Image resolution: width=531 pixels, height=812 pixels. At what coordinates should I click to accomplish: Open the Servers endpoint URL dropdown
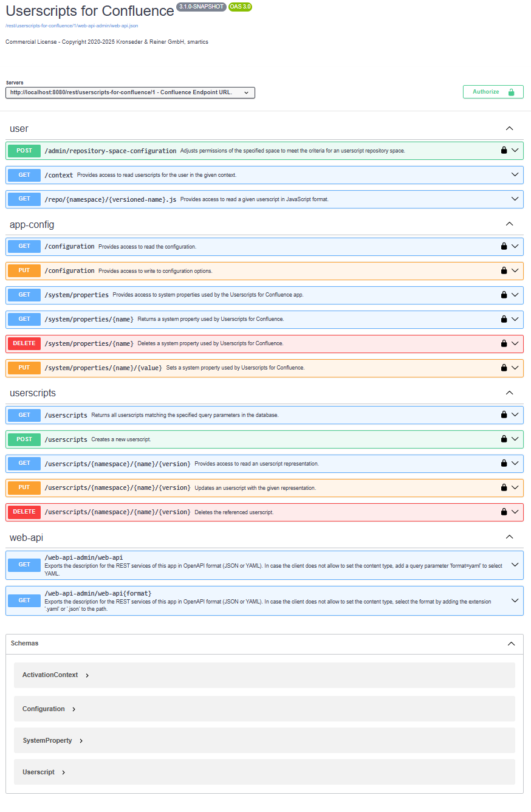tap(130, 92)
